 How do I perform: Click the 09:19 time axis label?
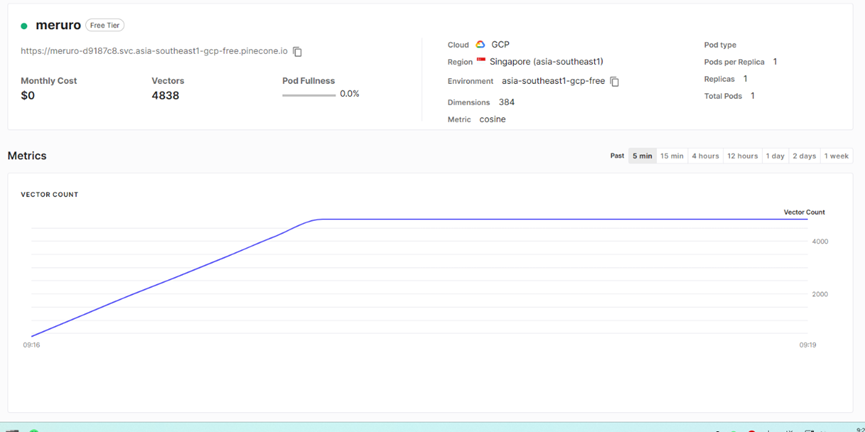(808, 345)
